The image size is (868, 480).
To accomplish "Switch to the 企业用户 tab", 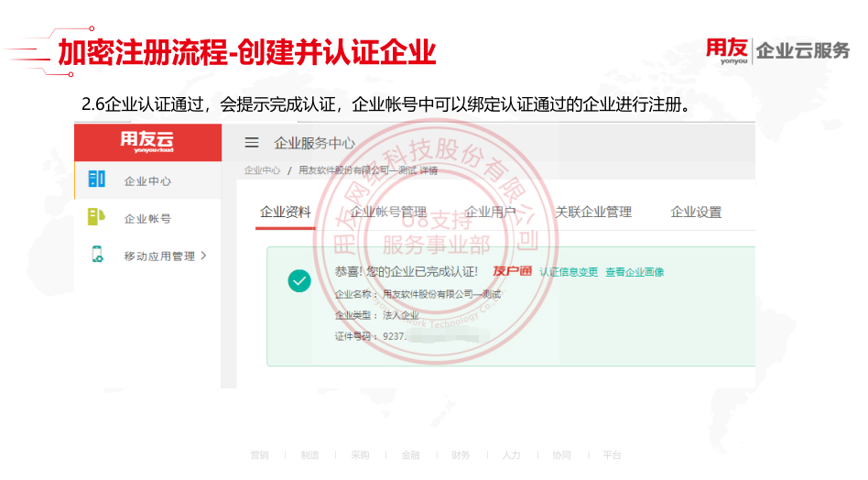I will (491, 212).
